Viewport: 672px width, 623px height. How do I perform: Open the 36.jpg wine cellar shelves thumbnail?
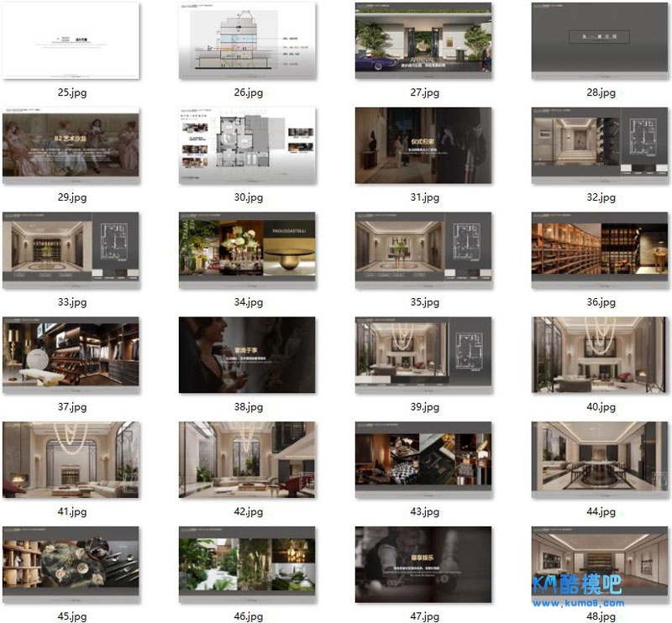[600, 250]
